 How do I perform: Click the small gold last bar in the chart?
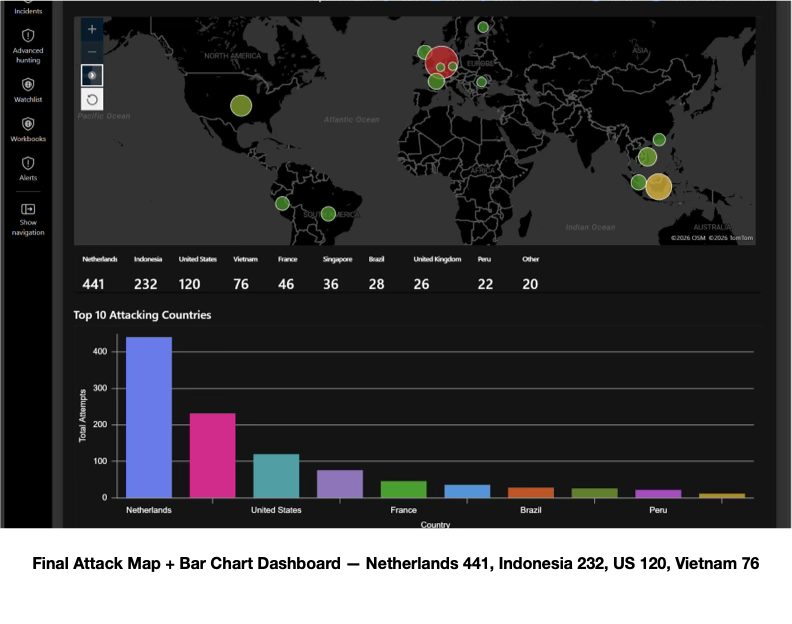[722, 496]
